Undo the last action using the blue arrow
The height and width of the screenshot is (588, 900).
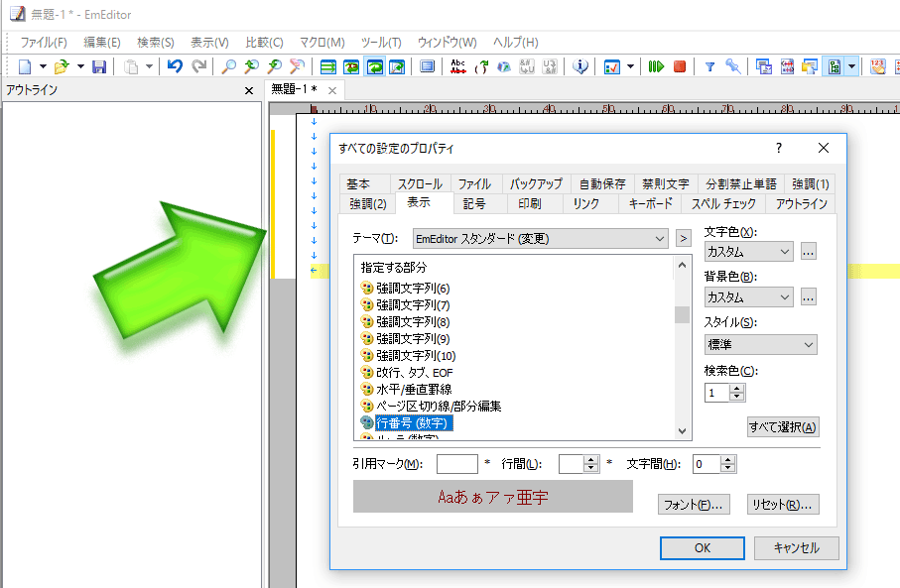tap(175, 66)
